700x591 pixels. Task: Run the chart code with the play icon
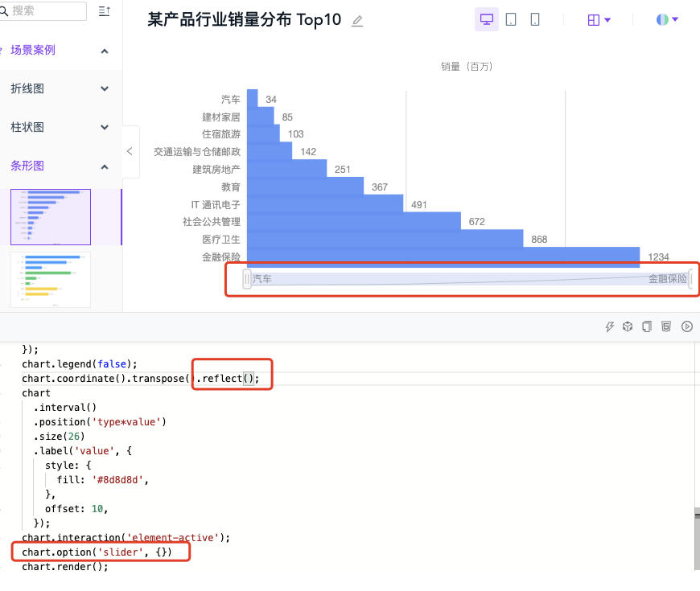coord(686,326)
